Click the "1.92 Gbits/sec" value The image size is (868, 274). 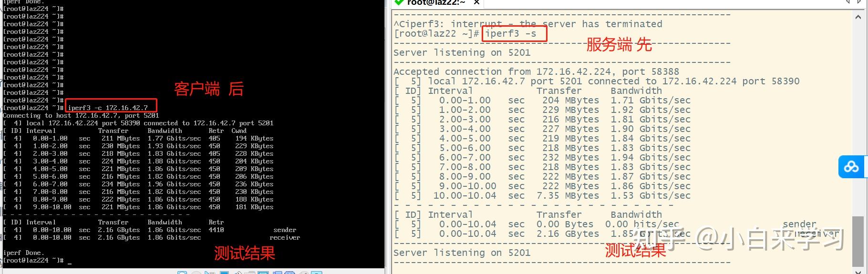click(651, 110)
